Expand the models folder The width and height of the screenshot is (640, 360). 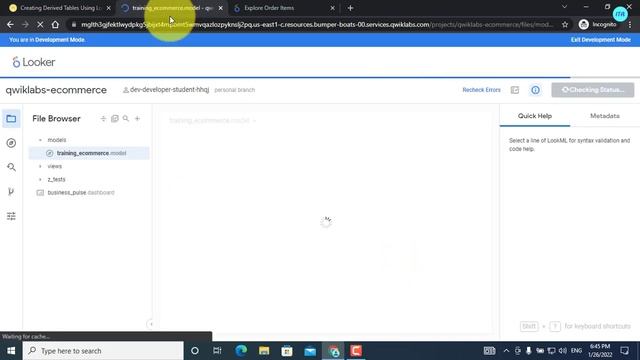[x=40, y=140]
